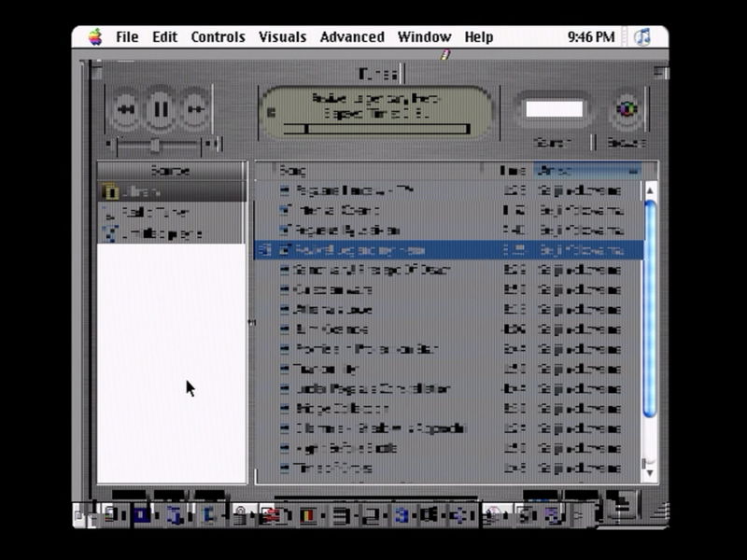Screen dimensions: 747x560
Task: Click the speaker icon on the highlighted song
Action: [264, 250]
